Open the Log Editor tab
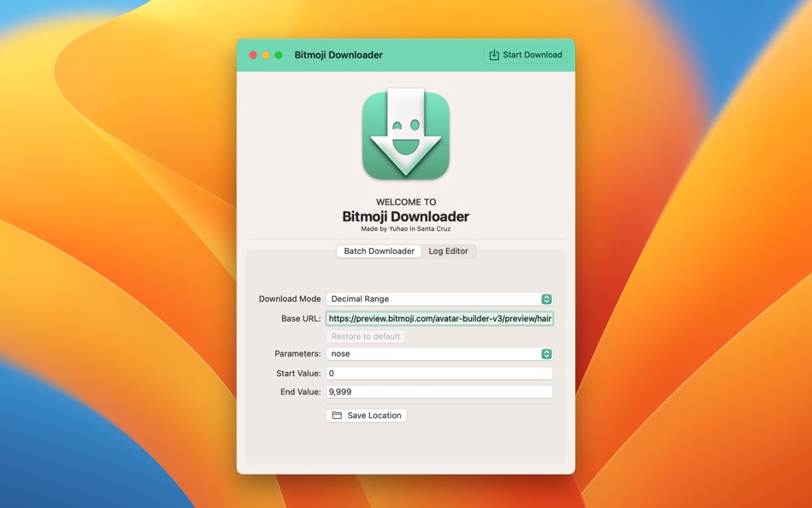The width and height of the screenshot is (812, 508). [x=449, y=251]
